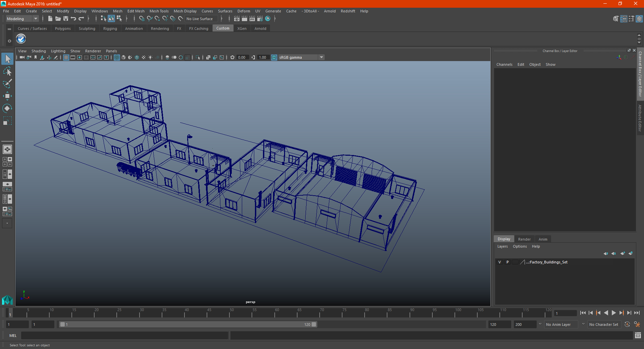Image resolution: width=644 pixels, height=349 pixels.
Task: Toggle color management ON button
Action: 274,57
